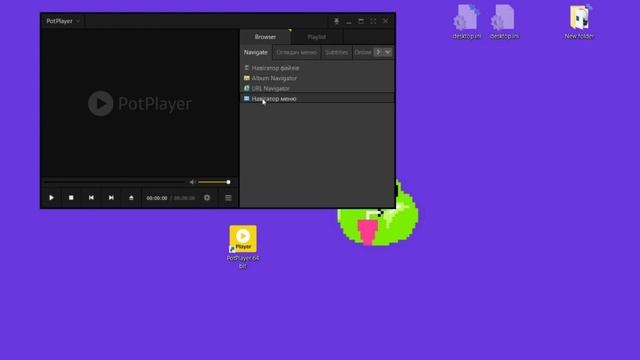Toggle the playlist sidebar via hamburger icon

[x=228, y=198]
